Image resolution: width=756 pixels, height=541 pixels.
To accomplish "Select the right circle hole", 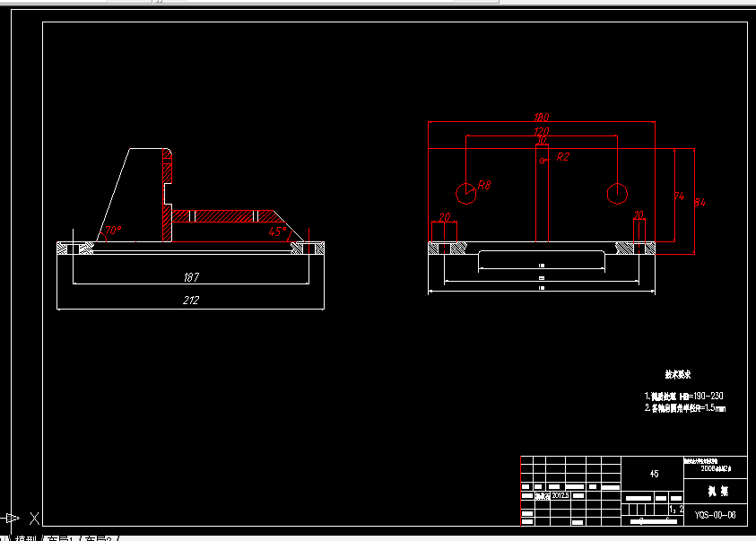I will pyautogui.click(x=617, y=194).
